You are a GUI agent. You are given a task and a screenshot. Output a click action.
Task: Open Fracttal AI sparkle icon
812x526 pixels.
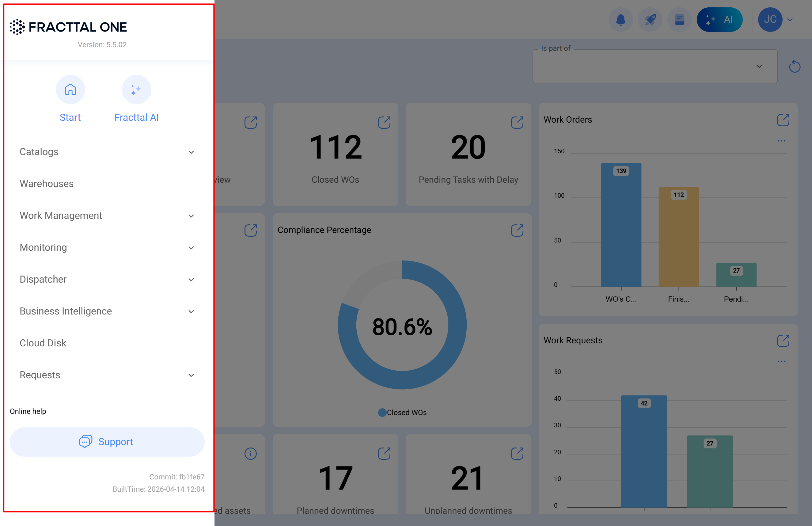coord(136,90)
